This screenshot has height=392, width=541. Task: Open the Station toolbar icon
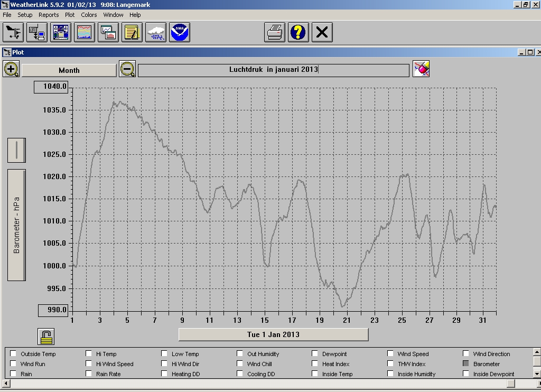click(x=13, y=32)
